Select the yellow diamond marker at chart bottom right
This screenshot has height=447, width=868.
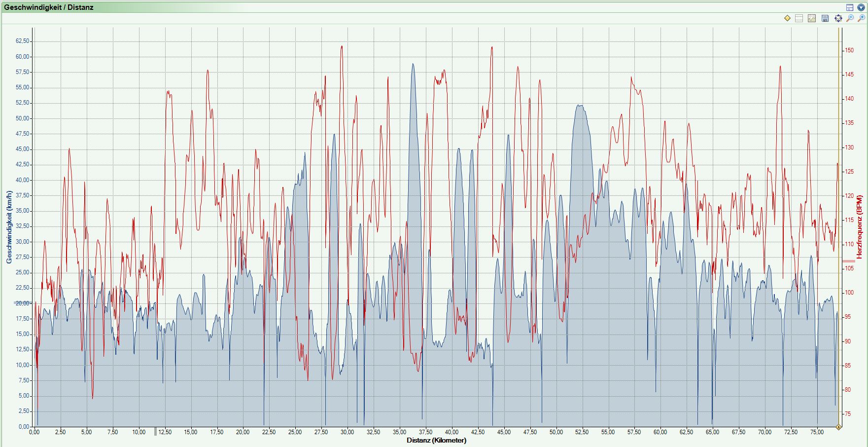838,427
